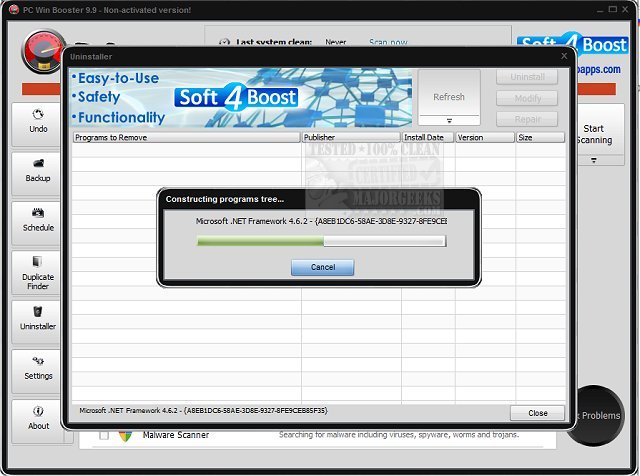This screenshot has width=640, height=476.
Task: Open the Undo section in sidebar
Action: pyautogui.click(x=37, y=124)
